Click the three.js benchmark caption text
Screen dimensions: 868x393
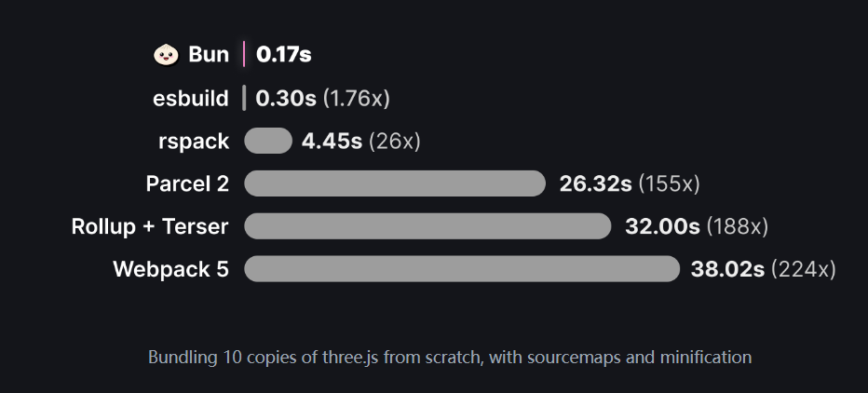[450, 357]
